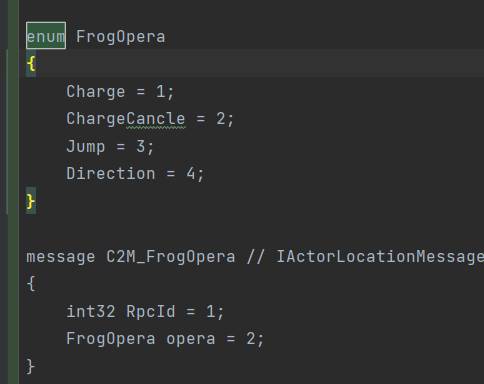Click the IActorLocationMessage comment text

[380, 257]
